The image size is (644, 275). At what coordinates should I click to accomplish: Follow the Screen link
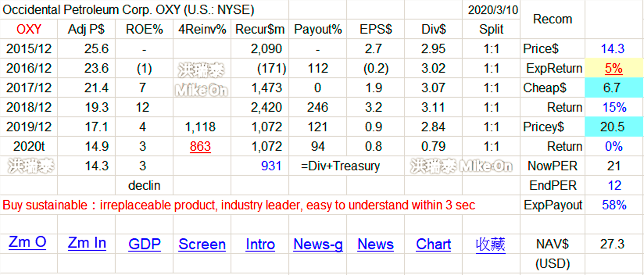[x=202, y=244]
